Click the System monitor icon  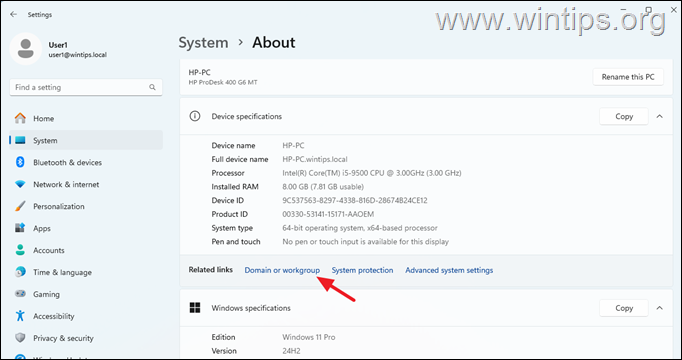20,140
